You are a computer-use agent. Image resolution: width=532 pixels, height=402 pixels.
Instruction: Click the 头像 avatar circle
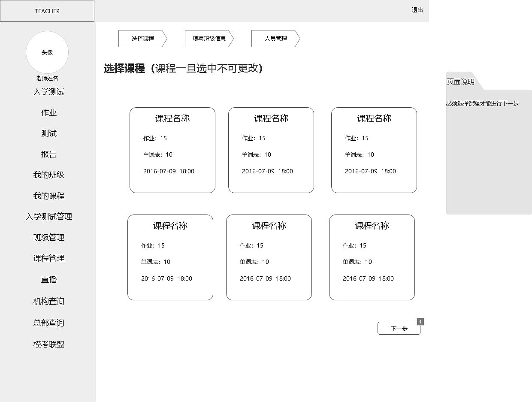pos(47,52)
